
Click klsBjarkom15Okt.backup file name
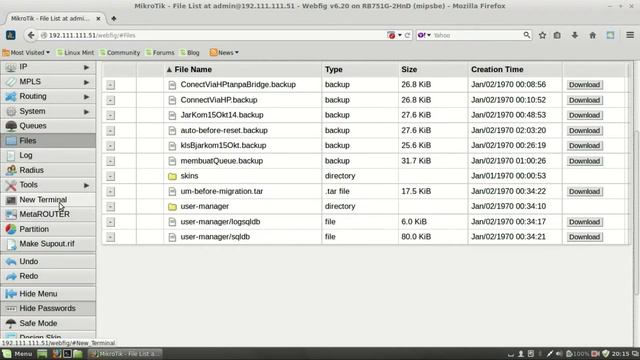click(x=223, y=145)
